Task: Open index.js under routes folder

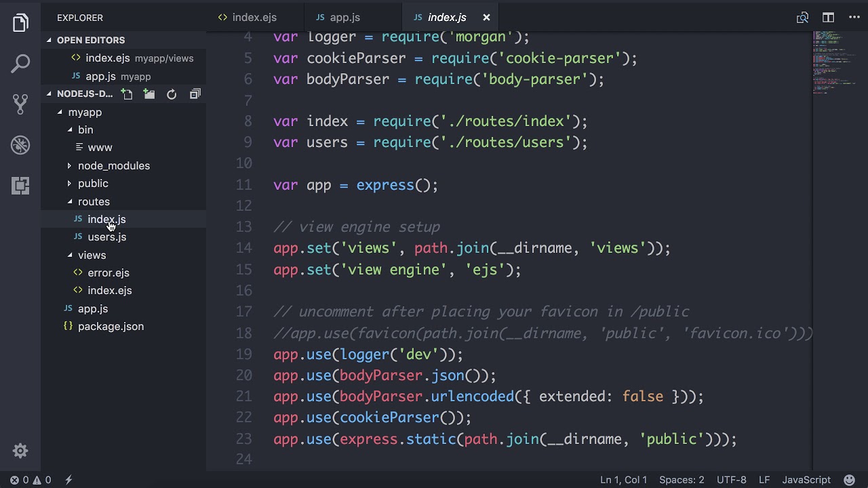Action: pos(106,219)
